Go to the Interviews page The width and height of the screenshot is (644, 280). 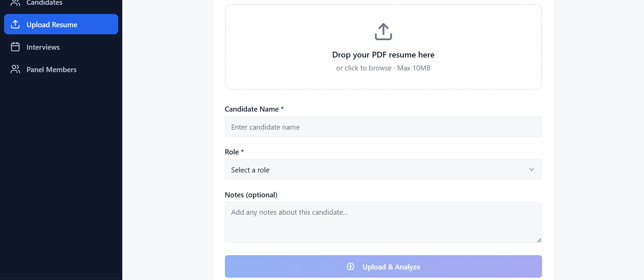pyautogui.click(x=43, y=47)
